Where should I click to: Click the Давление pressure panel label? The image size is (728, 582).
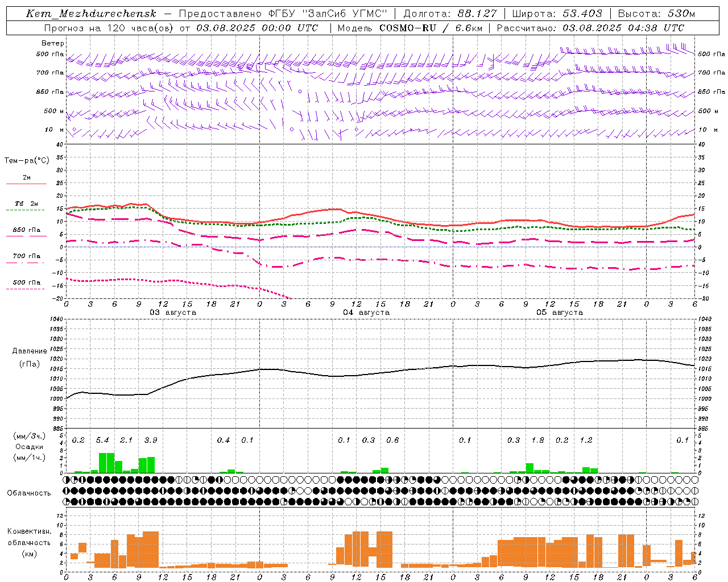click(29, 351)
